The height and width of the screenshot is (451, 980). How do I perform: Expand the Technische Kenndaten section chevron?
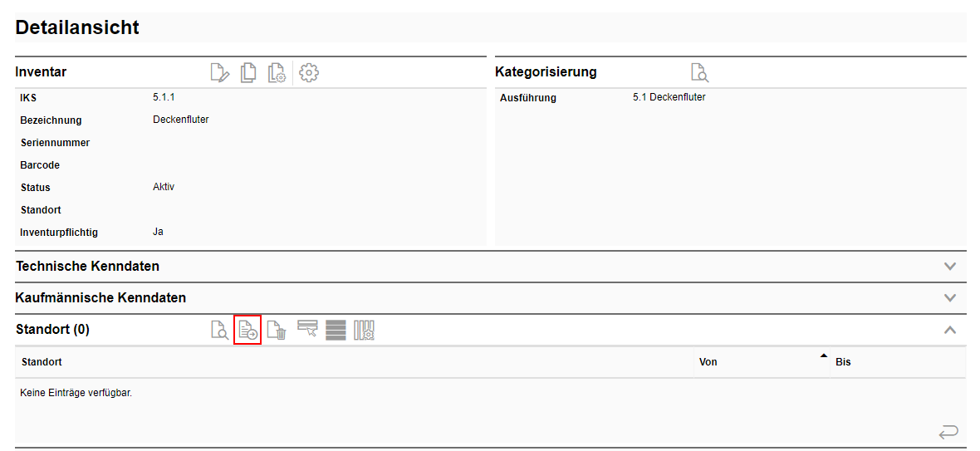click(x=950, y=267)
